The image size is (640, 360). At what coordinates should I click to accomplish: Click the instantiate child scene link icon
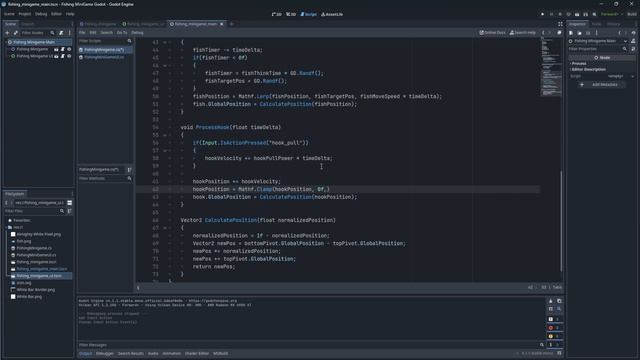tap(16, 33)
